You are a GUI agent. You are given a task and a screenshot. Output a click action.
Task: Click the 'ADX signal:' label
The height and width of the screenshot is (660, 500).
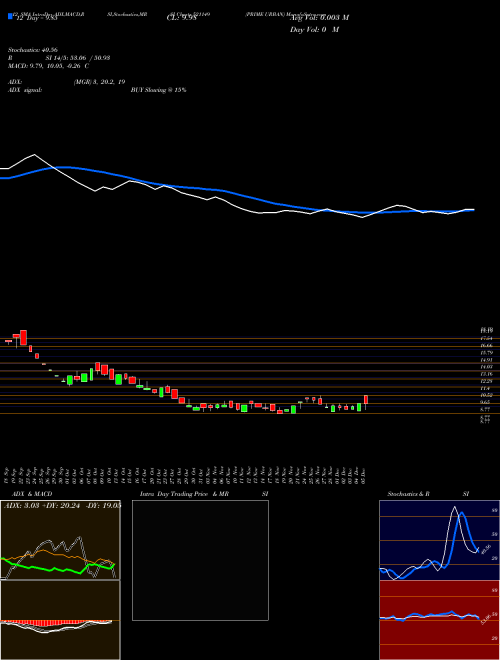click(x=25, y=90)
